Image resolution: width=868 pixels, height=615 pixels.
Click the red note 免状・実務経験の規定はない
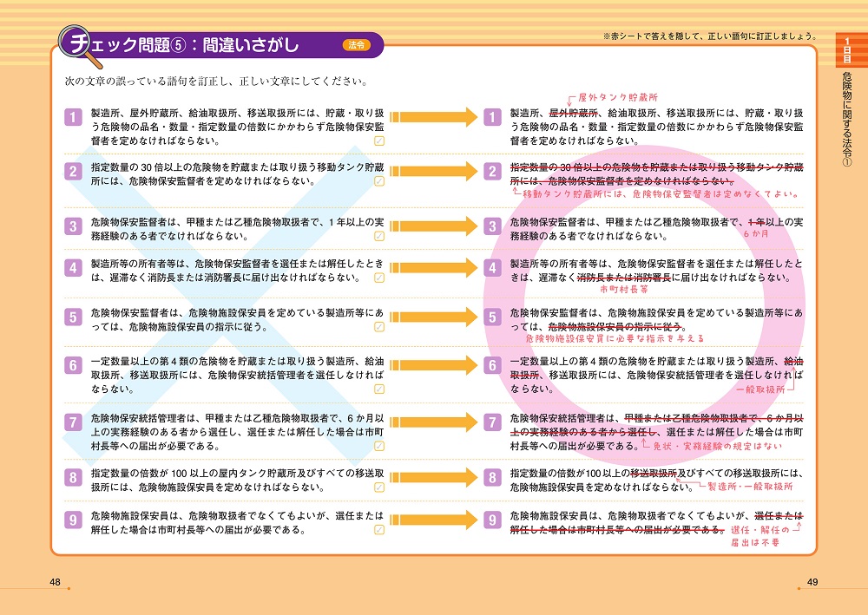coord(718,447)
